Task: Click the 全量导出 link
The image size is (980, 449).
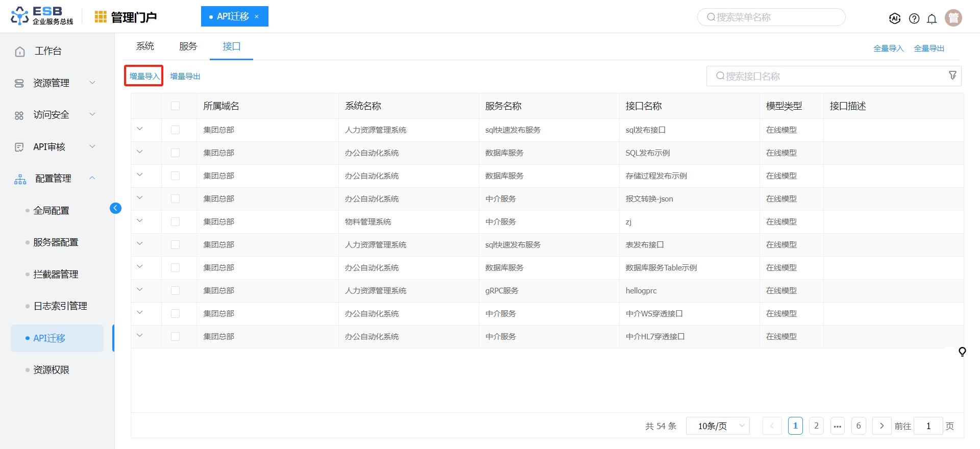Action: [928, 48]
